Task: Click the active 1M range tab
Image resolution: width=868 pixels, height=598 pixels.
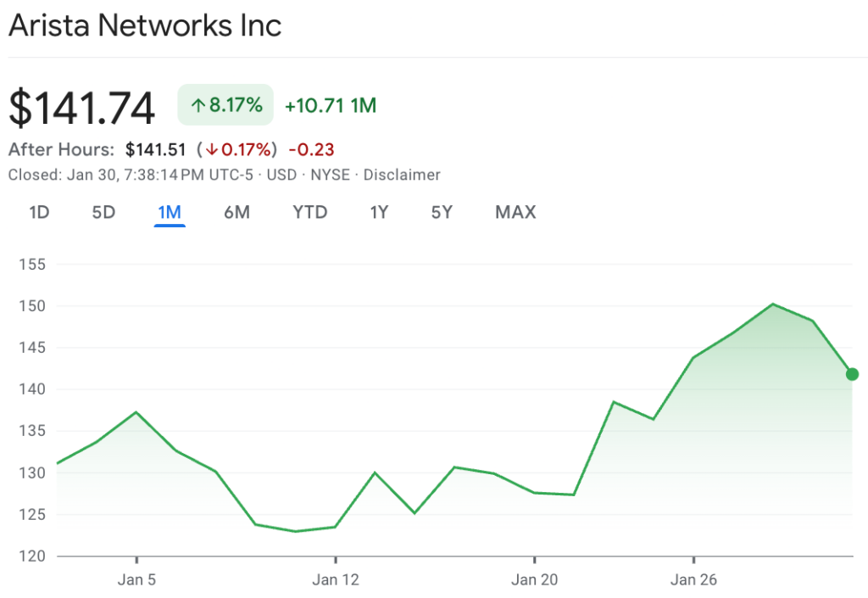Action: coord(170,212)
